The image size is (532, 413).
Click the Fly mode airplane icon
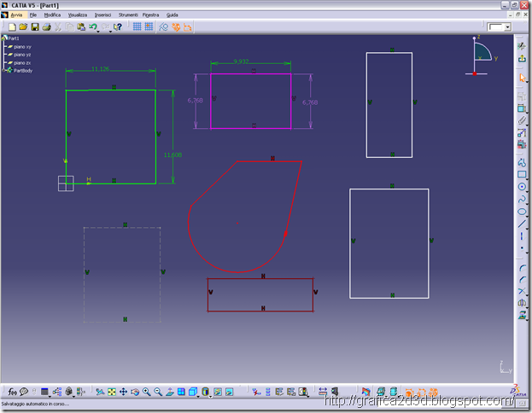100,392
